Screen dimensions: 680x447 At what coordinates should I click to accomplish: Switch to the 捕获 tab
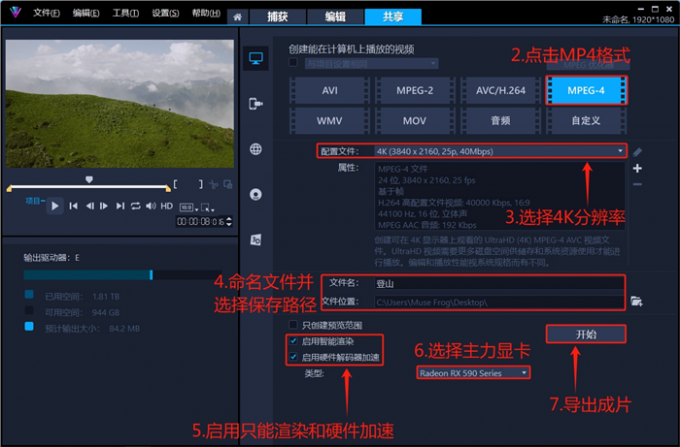(277, 17)
